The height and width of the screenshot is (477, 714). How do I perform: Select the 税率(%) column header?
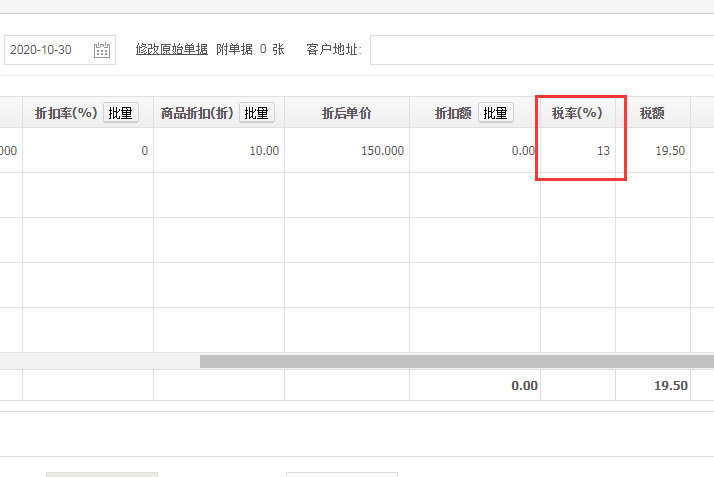(x=577, y=113)
